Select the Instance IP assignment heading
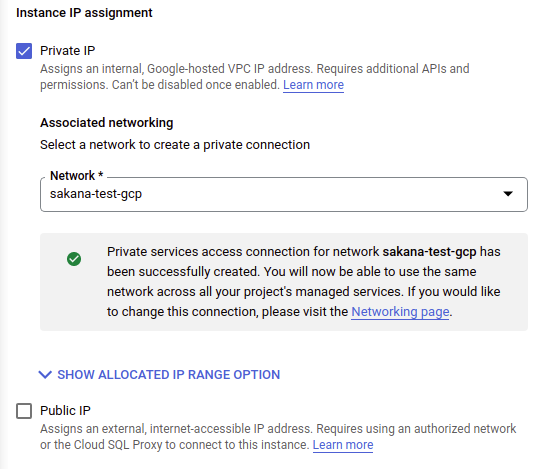Viewport: 552px width, 469px height. click(x=84, y=13)
